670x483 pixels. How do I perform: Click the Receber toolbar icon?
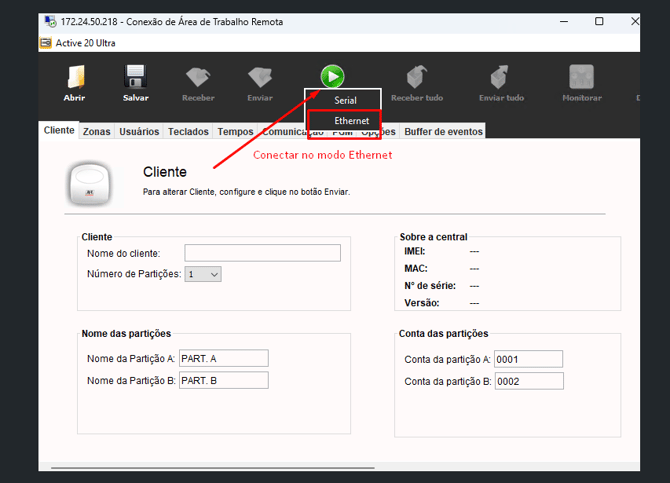coord(198,77)
